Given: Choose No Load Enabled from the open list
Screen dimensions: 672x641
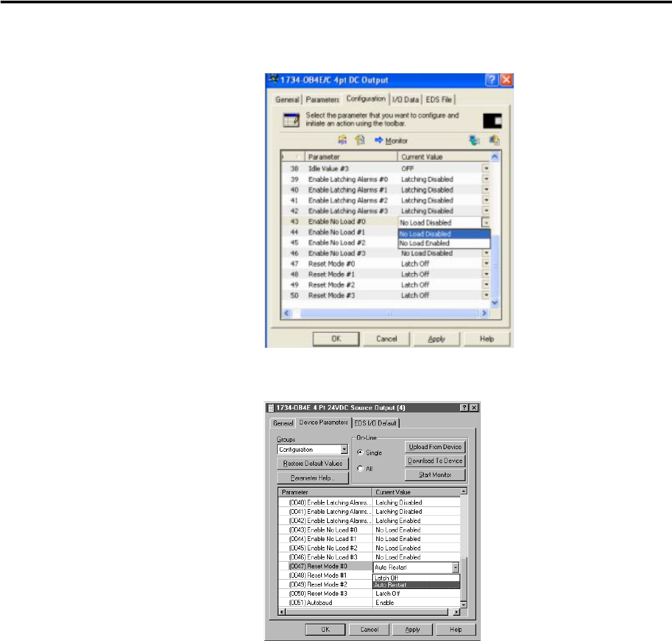Looking at the screenshot, I should 444,243.
